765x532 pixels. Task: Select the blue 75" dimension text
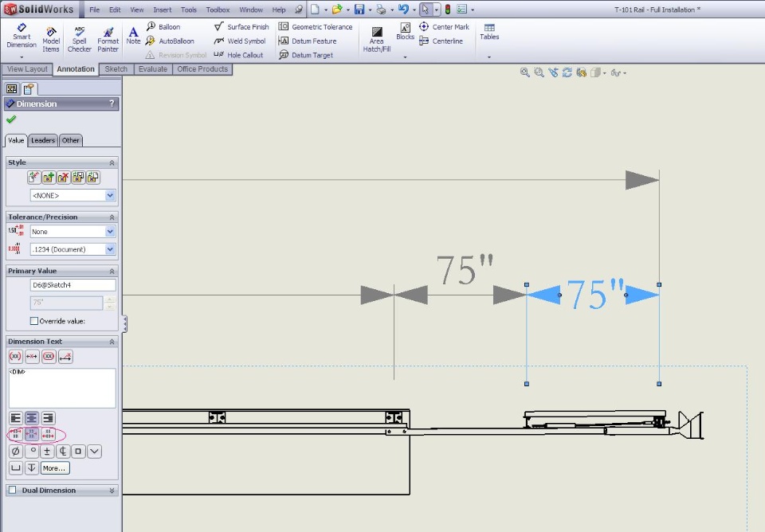coord(595,295)
